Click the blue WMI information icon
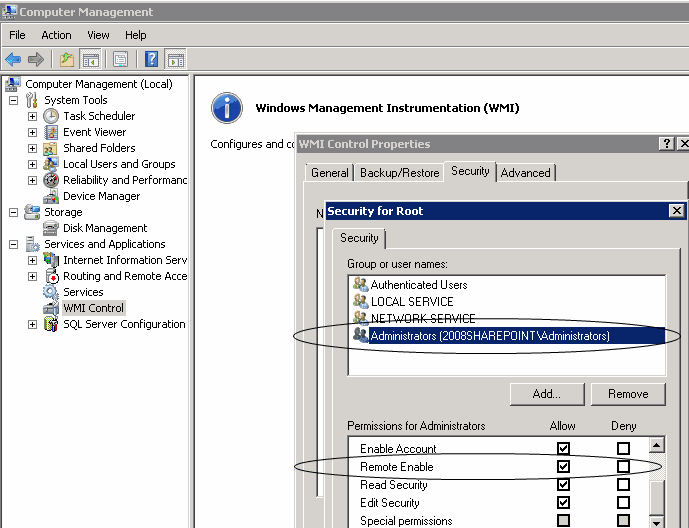The width and height of the screenshot is (689, 528). pyautogui.click(x=227, y=108)
